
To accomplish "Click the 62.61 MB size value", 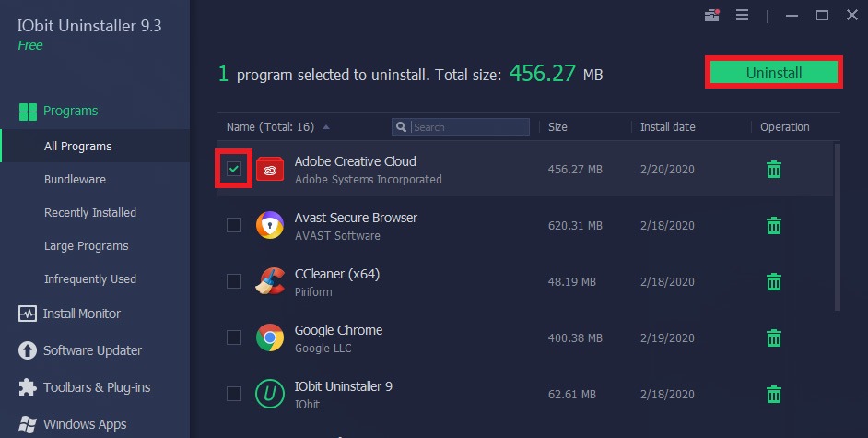I will (572, 395).
